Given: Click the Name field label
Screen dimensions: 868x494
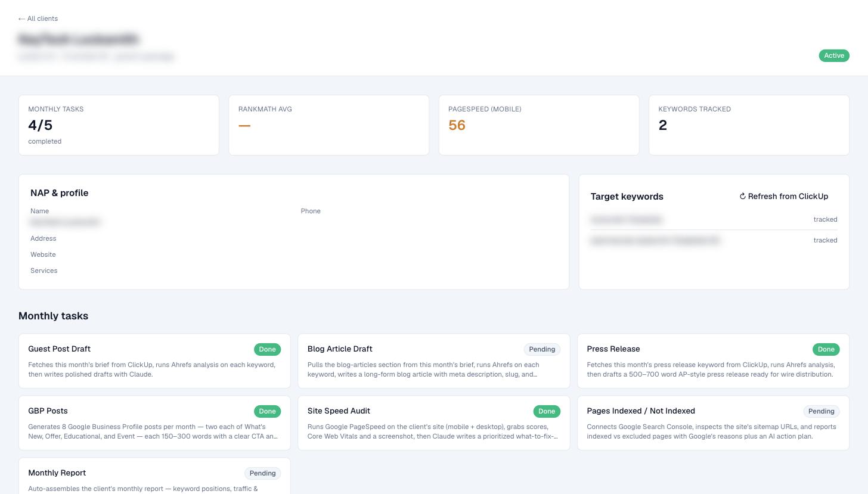Looking at the screenshot, I should [39, 211].
